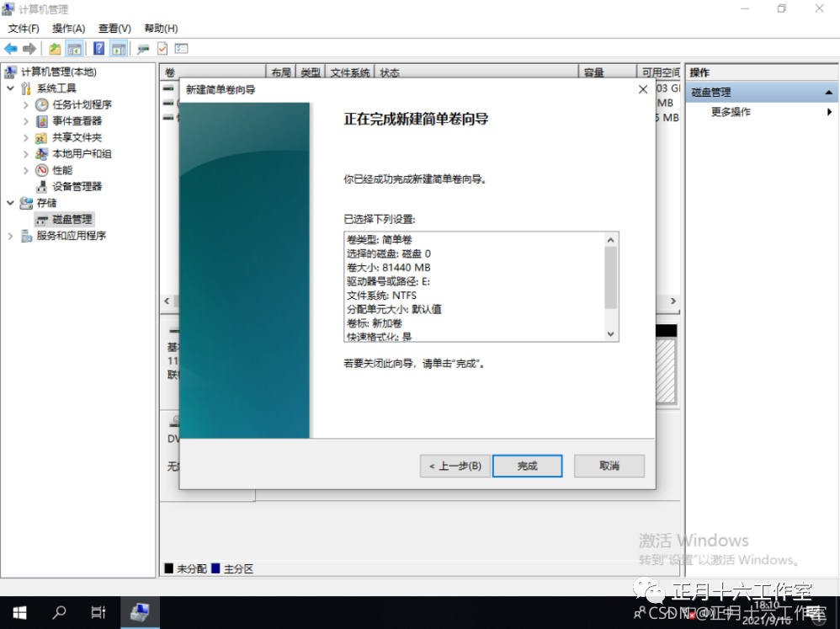
Task: Open the 操作(A) menu
Action: [67, 28]
